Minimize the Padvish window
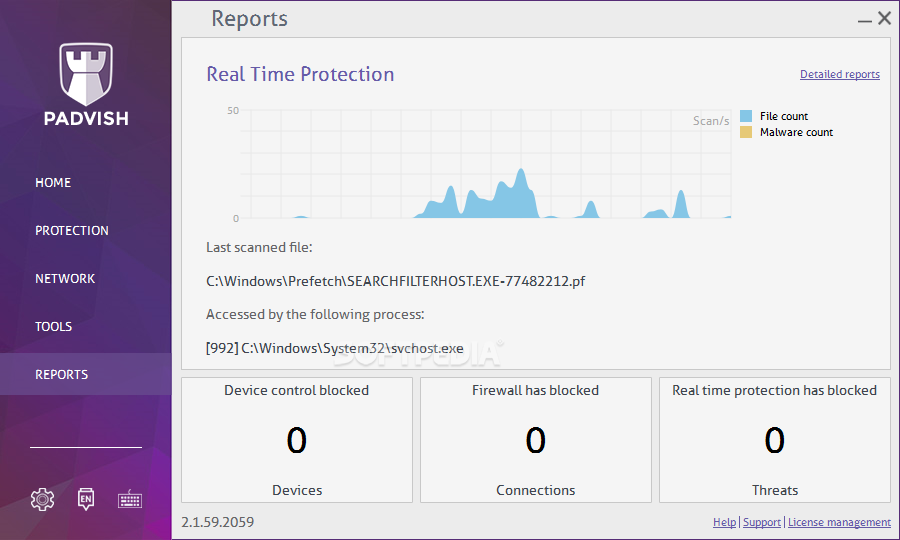Viewport: 900px width, 540px height. click(x=864, y=21)
